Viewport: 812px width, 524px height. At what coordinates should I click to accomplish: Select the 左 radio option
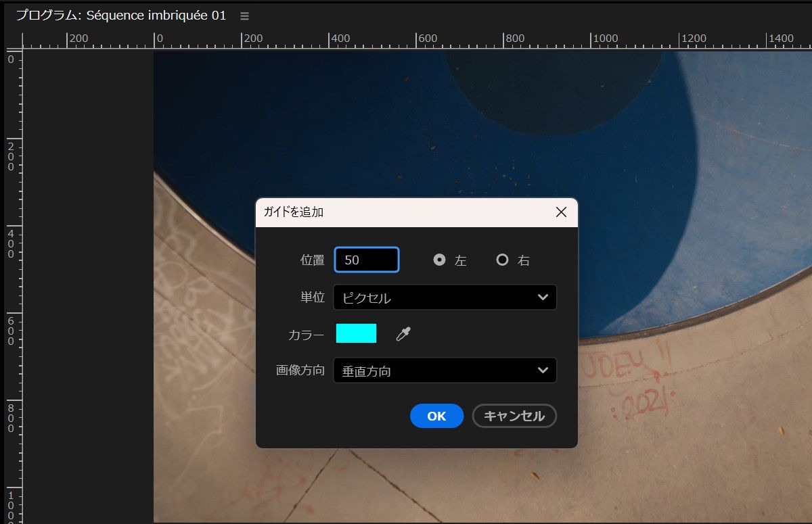pos(440,260)
